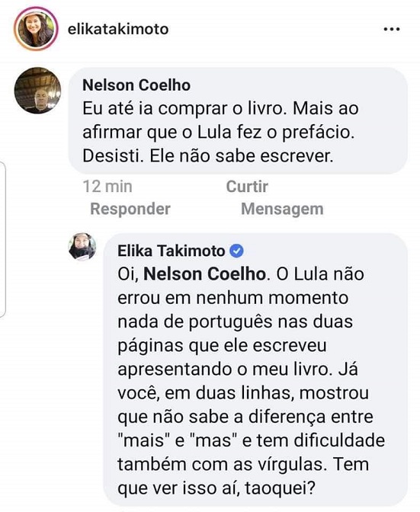Click the Elika Takimoto reply author name
420x512 pixels.
tap(172, 251)
